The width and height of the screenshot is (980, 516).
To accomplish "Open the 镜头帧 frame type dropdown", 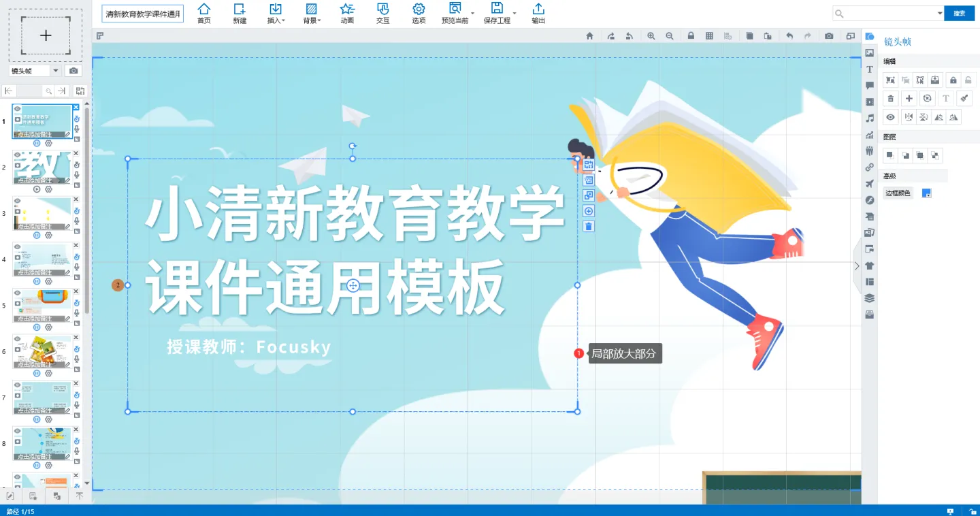I will point(35,71).
